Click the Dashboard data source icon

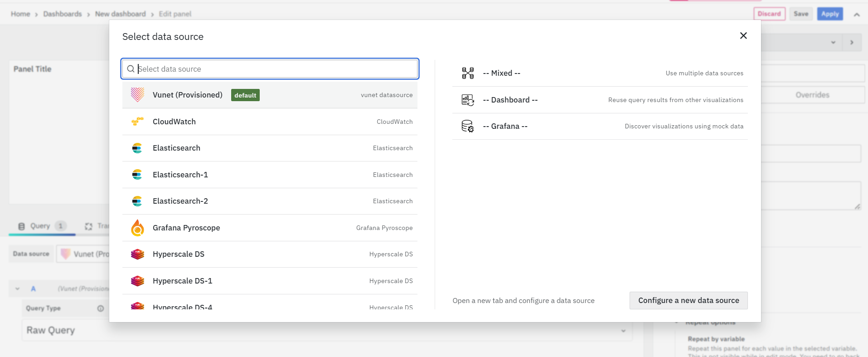(x=467, y=100)
